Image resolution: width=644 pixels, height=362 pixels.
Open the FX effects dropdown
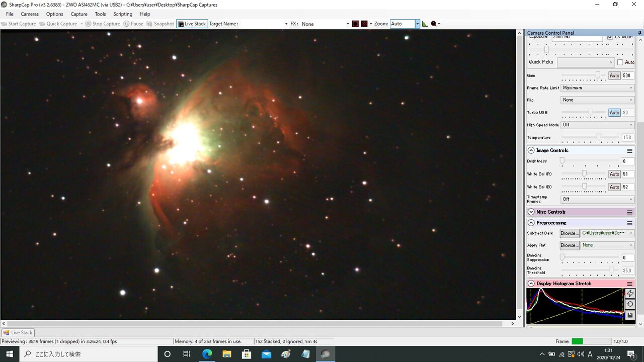coord(348,24)
